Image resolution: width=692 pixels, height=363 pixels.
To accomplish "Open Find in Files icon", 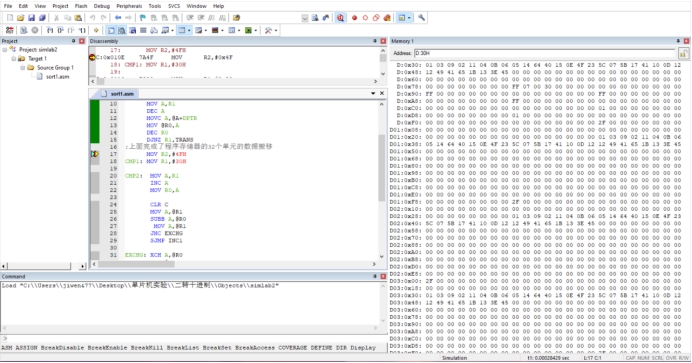I will (237, 18).
